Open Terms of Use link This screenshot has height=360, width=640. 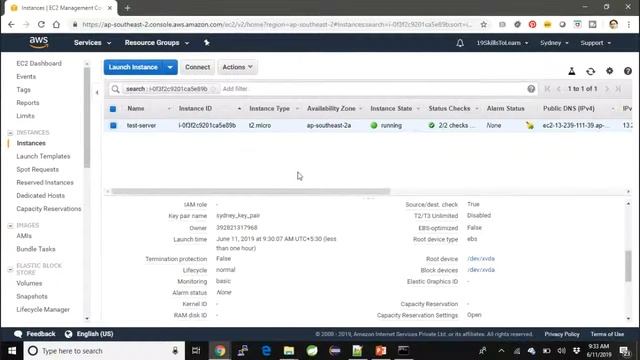pos(607,334)
